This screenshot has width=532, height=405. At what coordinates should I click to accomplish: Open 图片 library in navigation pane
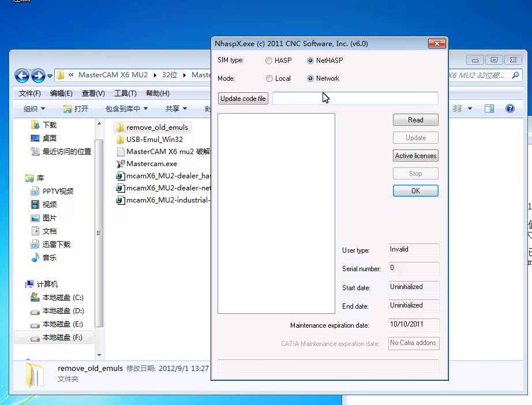[44, 217]
